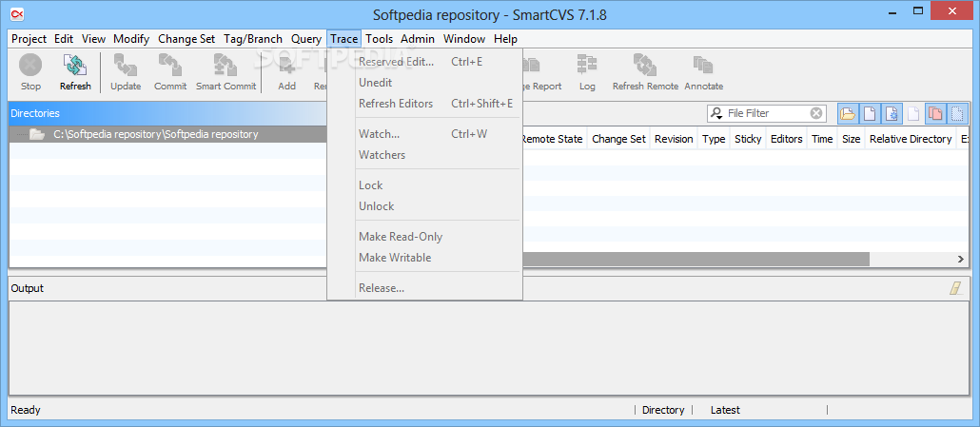
Task: Sort by the Change Set column header
Action: point(618,139)
